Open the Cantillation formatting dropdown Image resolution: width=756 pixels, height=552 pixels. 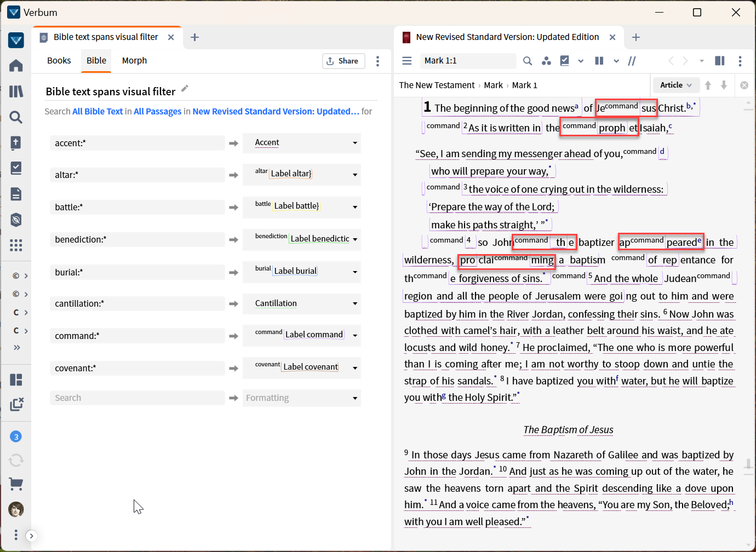point(355,304)
